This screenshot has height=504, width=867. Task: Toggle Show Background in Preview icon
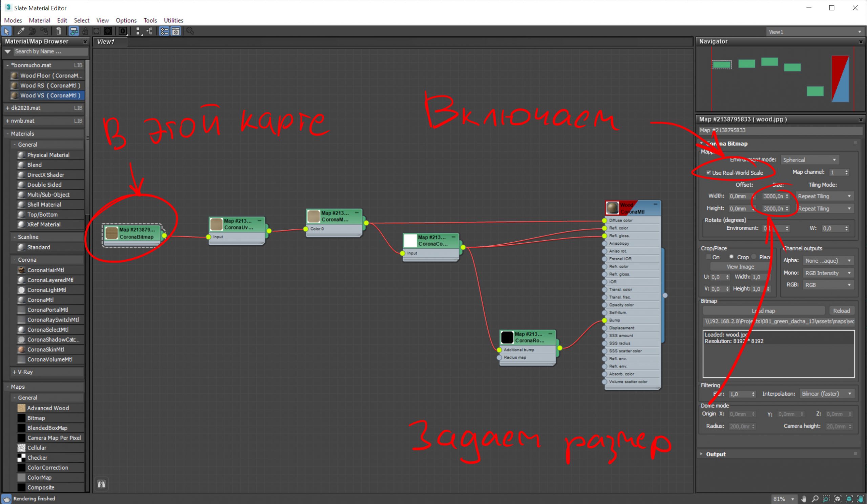(108, 31)
